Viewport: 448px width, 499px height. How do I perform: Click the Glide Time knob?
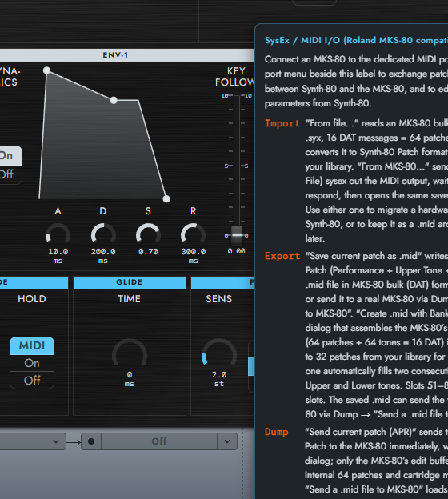[130, 353]
